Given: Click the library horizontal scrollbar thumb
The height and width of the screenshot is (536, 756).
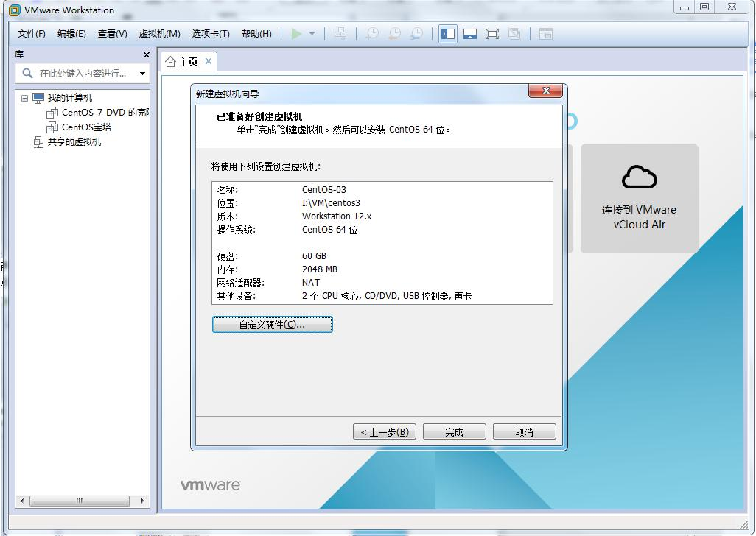Looking at the screenshot, I should [x=80, y=501].
